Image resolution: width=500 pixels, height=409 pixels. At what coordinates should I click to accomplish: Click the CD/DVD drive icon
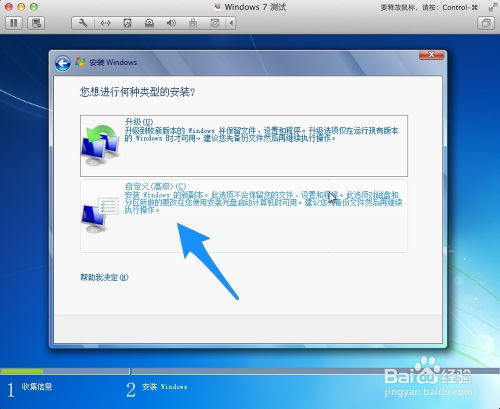pyautogui.click(x=149, y=23)
